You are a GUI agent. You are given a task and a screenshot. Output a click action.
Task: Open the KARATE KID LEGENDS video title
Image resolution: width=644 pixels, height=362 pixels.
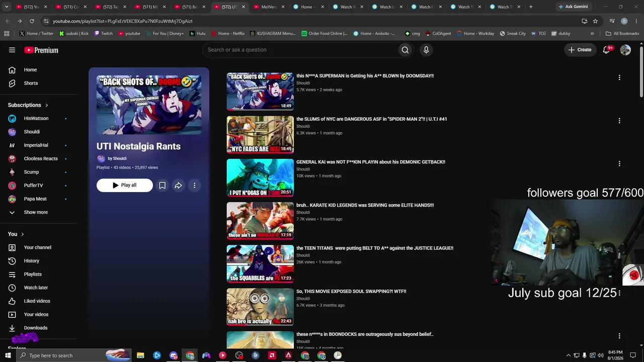365,205
